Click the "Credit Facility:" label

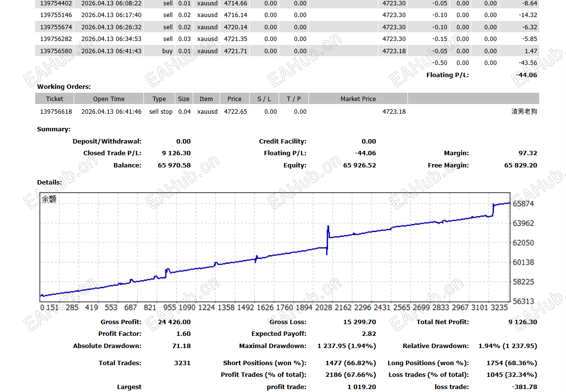coord(283,141)
